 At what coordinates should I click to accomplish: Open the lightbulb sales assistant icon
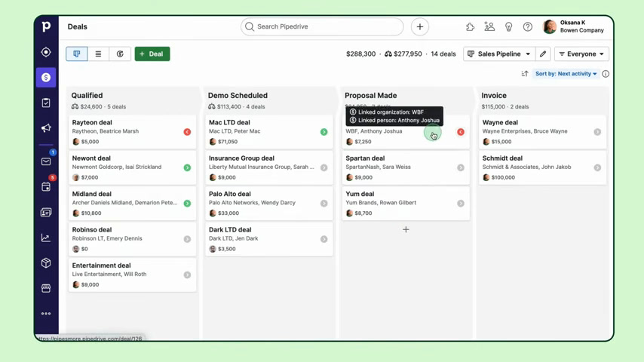[508, 27]
